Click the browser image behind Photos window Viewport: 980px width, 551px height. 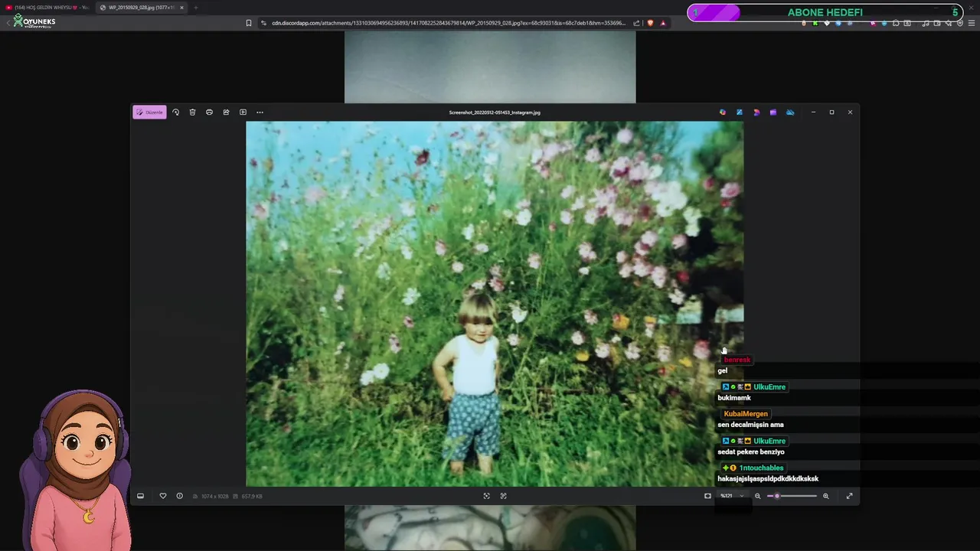[x=490, y=67]
